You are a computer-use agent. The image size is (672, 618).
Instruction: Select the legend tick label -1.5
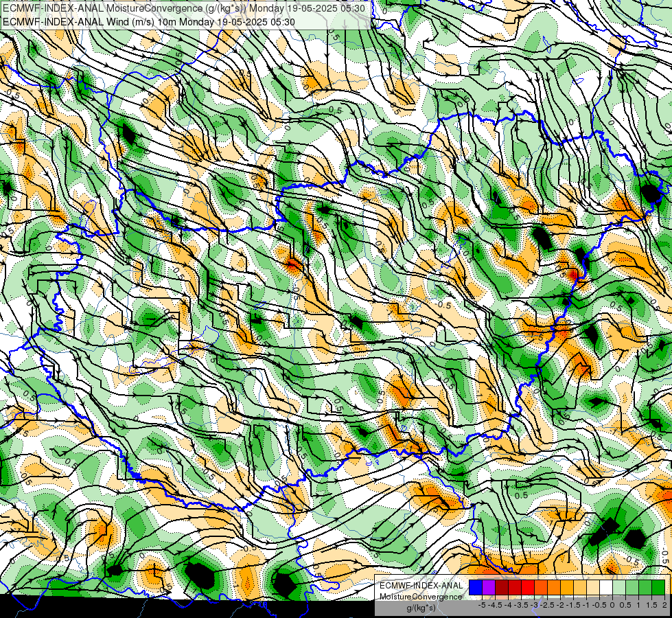pos(573,605)
